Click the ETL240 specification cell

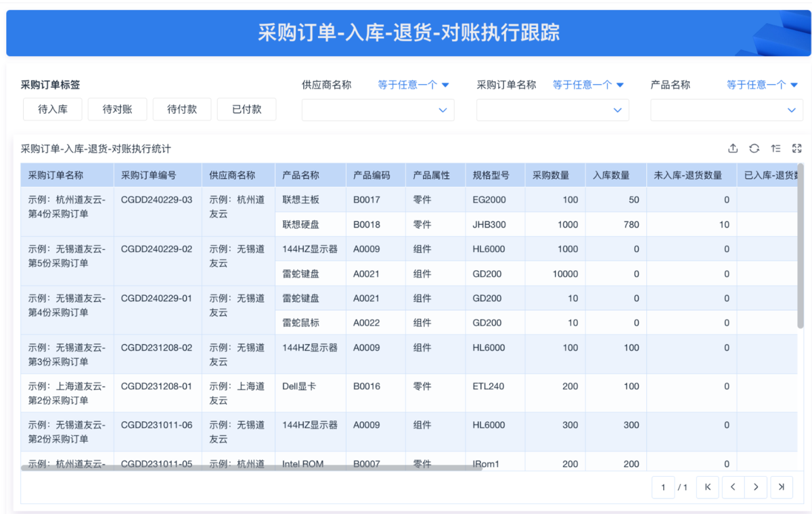point(495,393)
